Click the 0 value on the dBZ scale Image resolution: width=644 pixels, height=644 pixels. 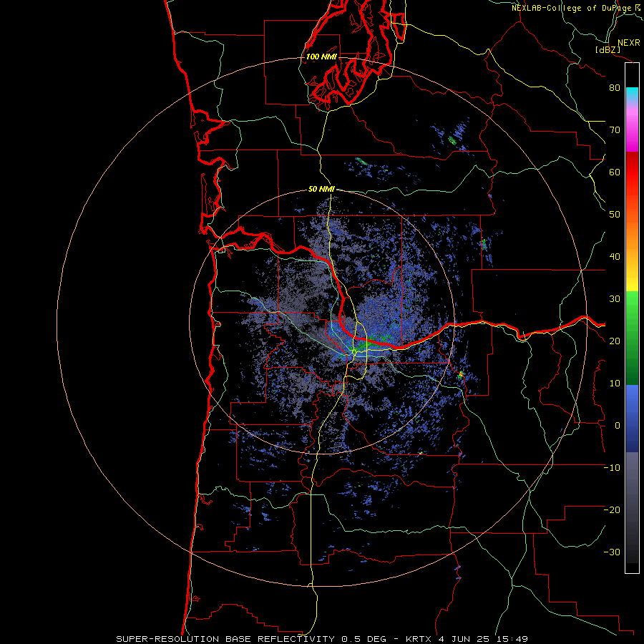pos(618,426)
